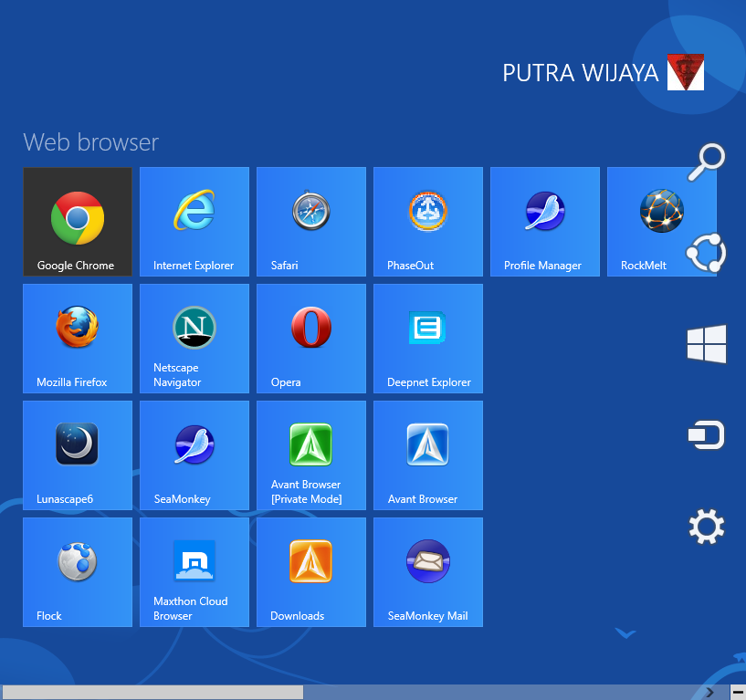The image size is (746, 700).
Task: Click the PUTRA WIJAYA account name
Action: click(577, 73)
